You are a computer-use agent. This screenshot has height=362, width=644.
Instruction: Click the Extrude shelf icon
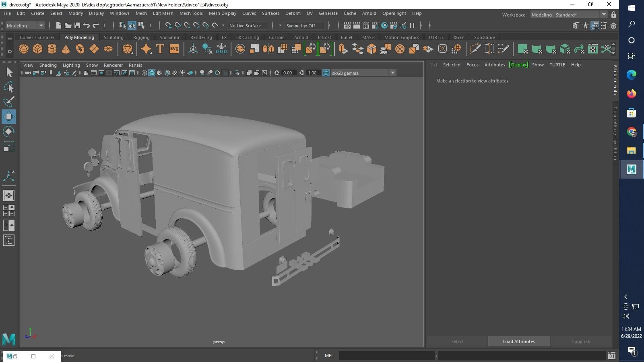(x=343, y=49)
